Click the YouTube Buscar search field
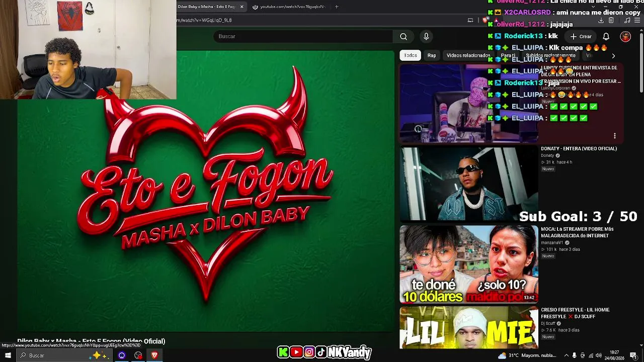Image resolution: width=644 pixels, height=362 pixels. coord(303,36)
